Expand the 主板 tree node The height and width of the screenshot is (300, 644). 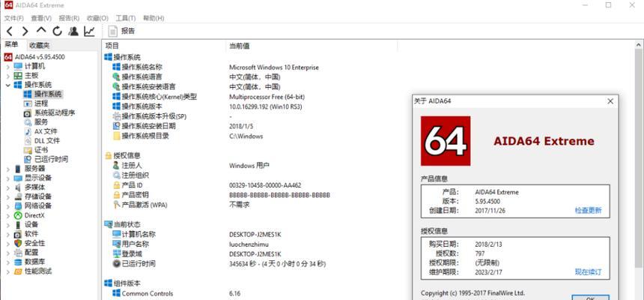[7, 76]
